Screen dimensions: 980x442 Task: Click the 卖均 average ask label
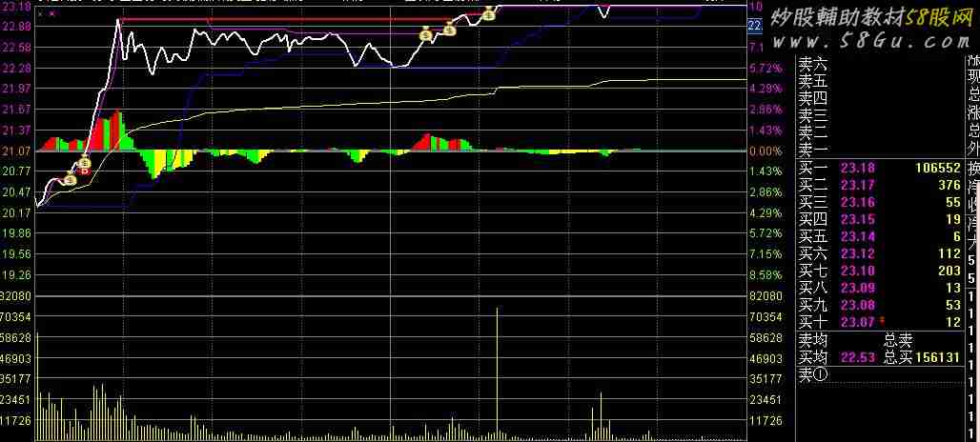(x=813, y=340)
